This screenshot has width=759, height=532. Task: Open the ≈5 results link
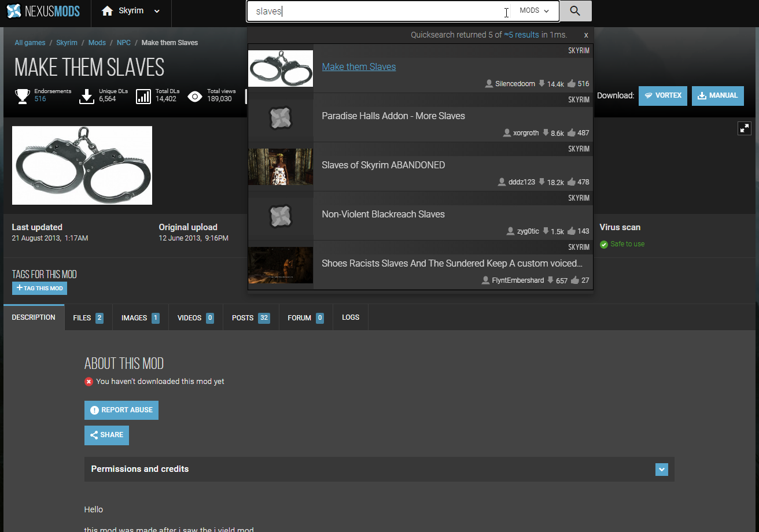point(521,35)
